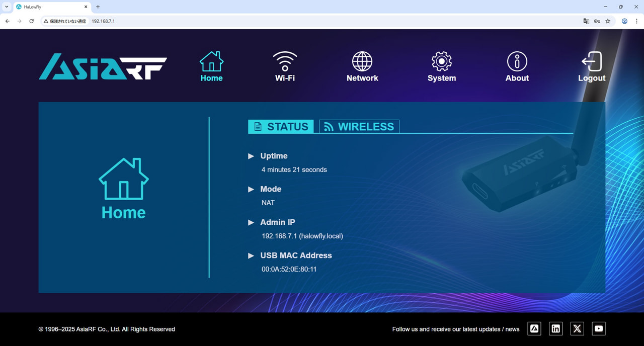Viewport: 644px width, 346px height.
Task: Expand the Uptime arrow
Action: coord(251,156)
